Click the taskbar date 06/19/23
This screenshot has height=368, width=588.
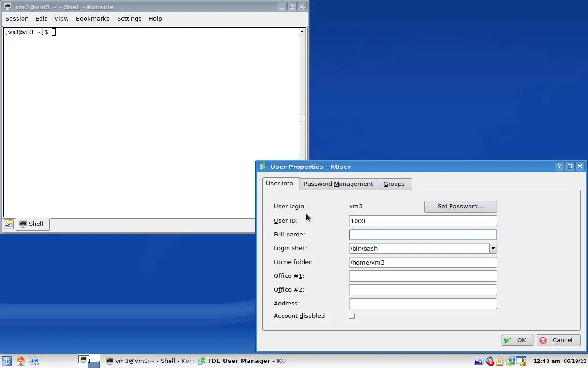pyautogui.click(x=576, y=361)
